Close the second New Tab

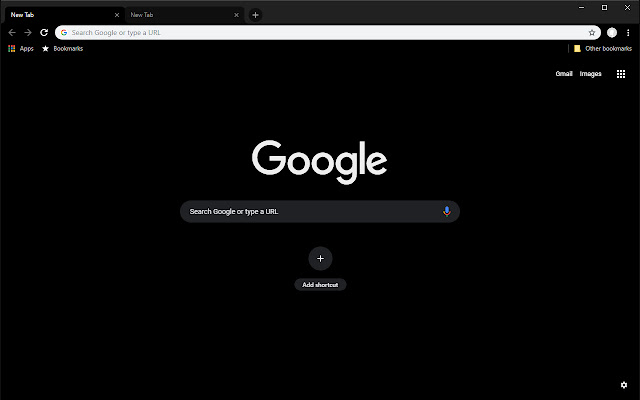pyautogui.click(x=236, y=15)
